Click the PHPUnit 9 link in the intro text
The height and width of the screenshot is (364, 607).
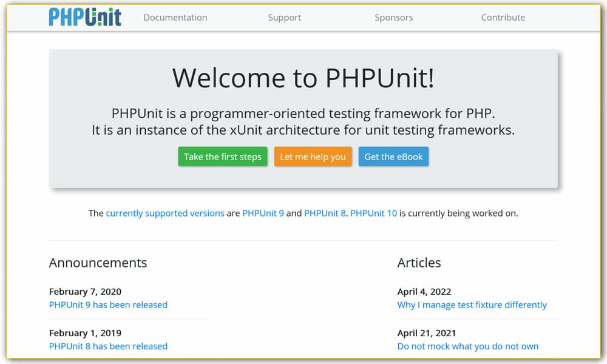263,213
